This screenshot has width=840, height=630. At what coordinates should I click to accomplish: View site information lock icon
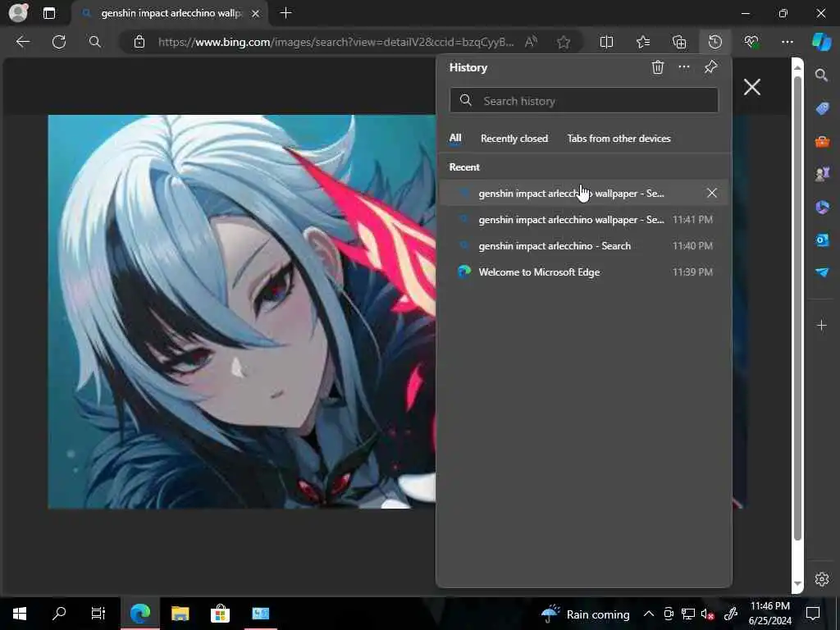(x=139, y=42)
